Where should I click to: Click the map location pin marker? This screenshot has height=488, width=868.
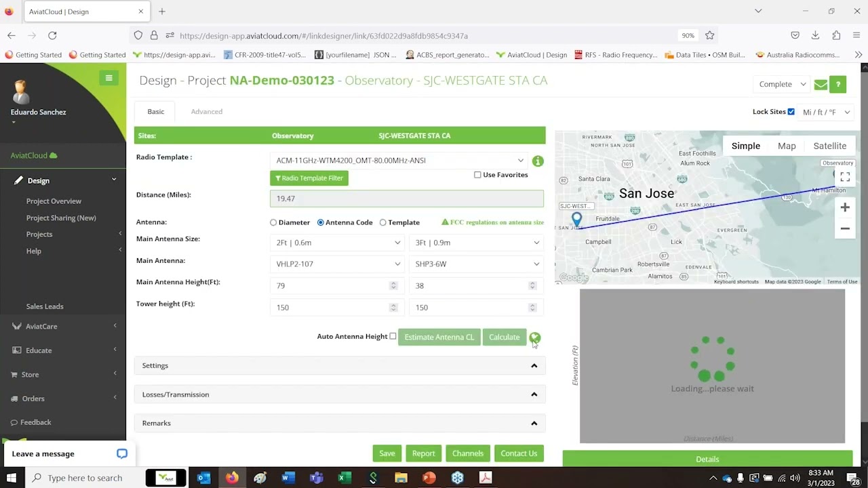tap(576, 219)
